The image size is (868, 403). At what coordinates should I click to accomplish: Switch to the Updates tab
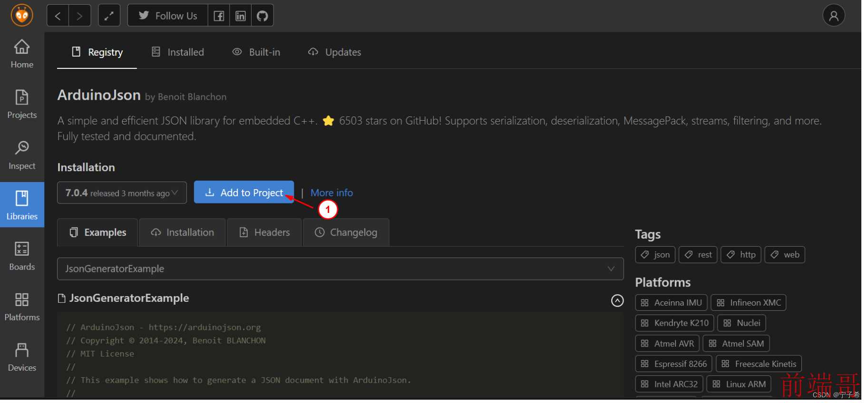pyautogui.click(x=334, y=52)
